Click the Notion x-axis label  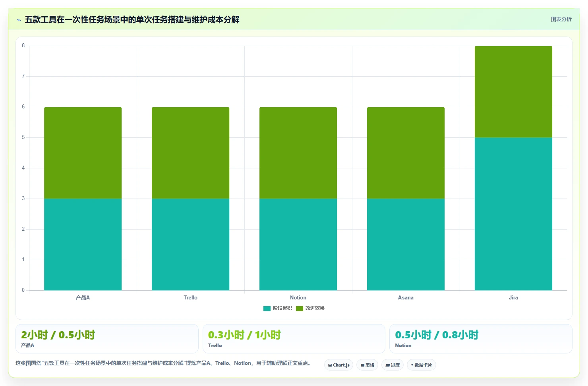[x=298, y=297]
